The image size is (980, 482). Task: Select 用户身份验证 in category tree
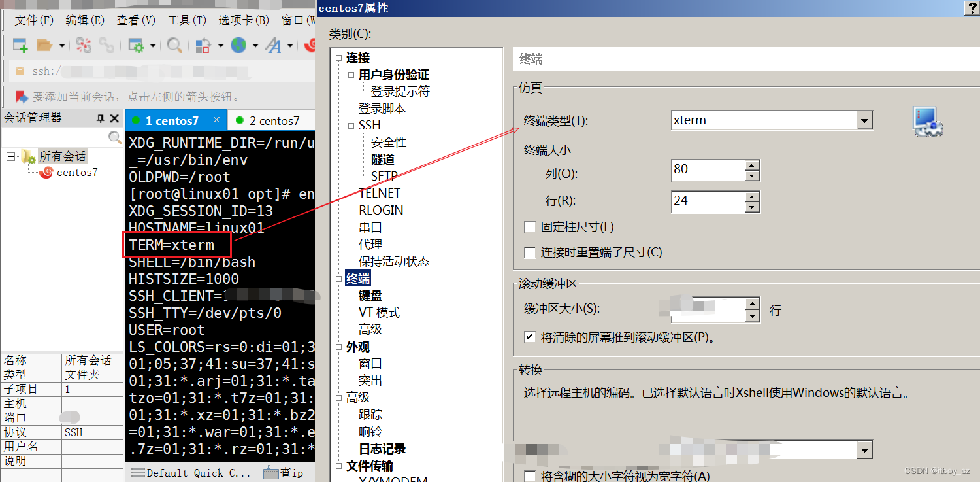point(394,75)
